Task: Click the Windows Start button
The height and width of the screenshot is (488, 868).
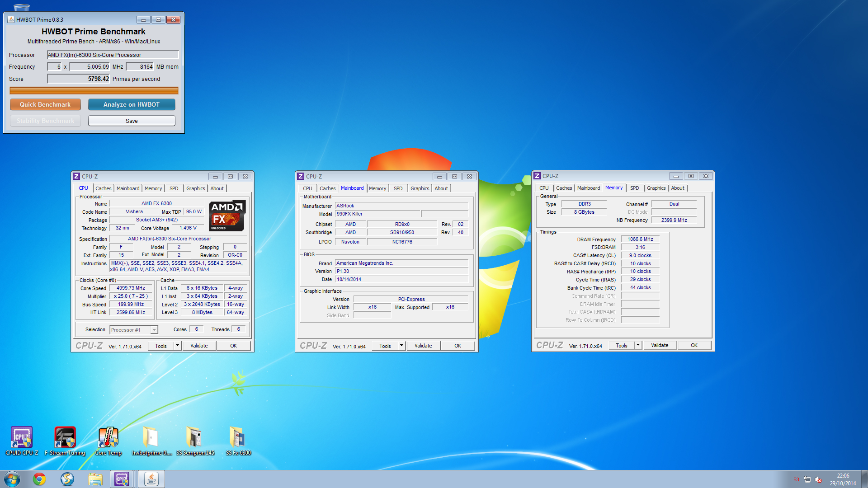Action: pyautogui.click(x=12, y=479)
